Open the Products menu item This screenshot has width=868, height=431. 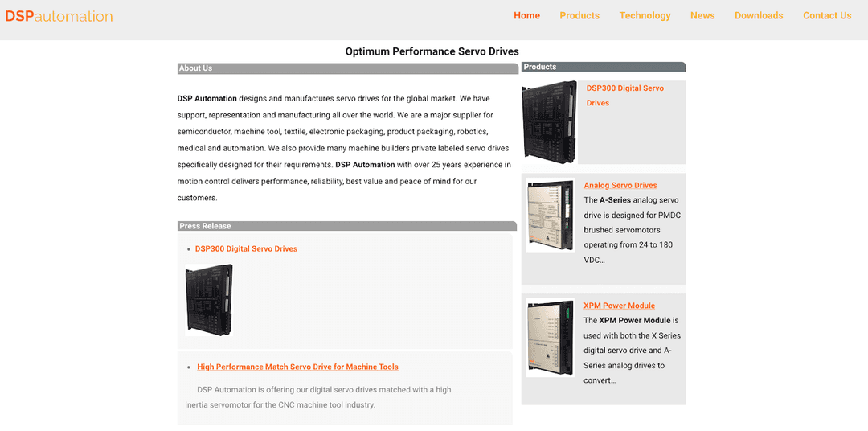pyautogui.click(x=579, y=15)
